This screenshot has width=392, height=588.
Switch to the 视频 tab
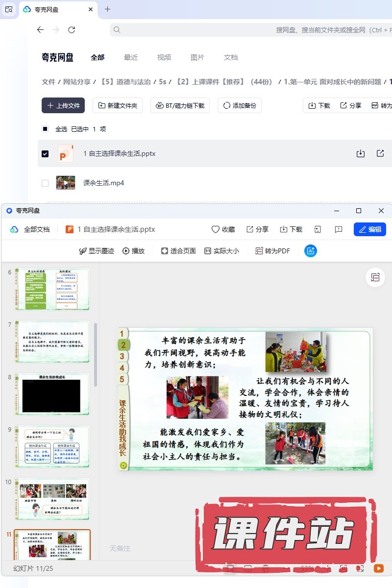[164, 57]
